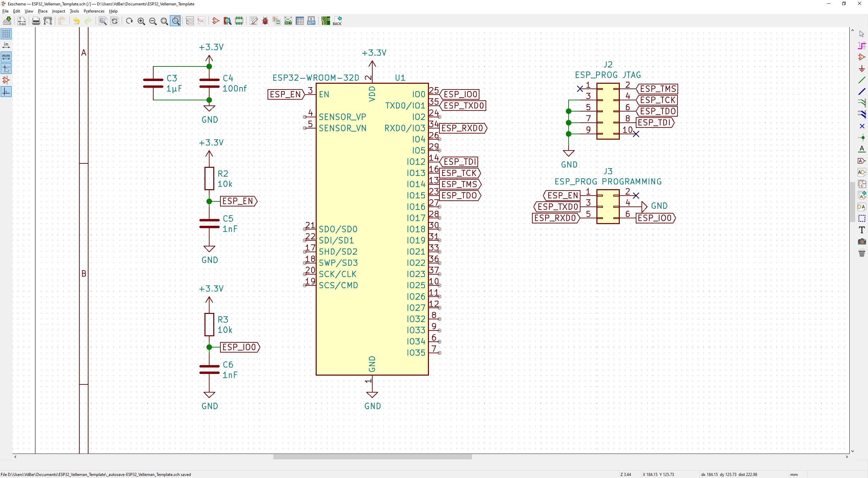
Task: Import footprint back-annotation
Action: tap(337, 21)
